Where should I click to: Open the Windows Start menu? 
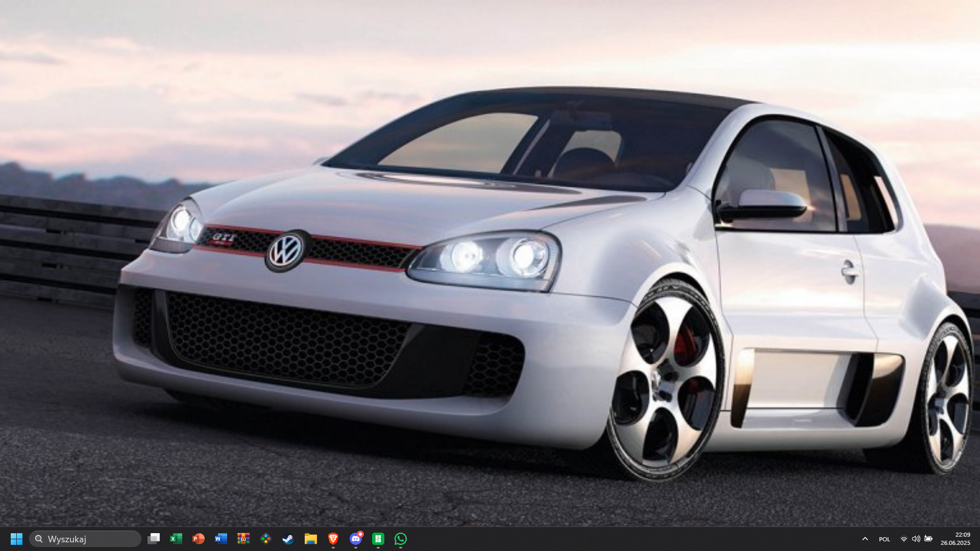click(x=16, y=539)
